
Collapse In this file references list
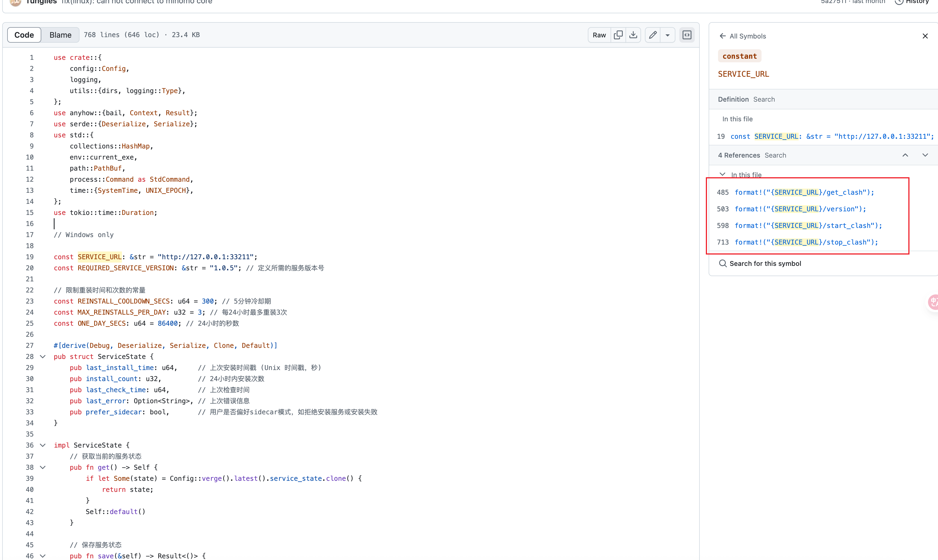coord(722,174)
